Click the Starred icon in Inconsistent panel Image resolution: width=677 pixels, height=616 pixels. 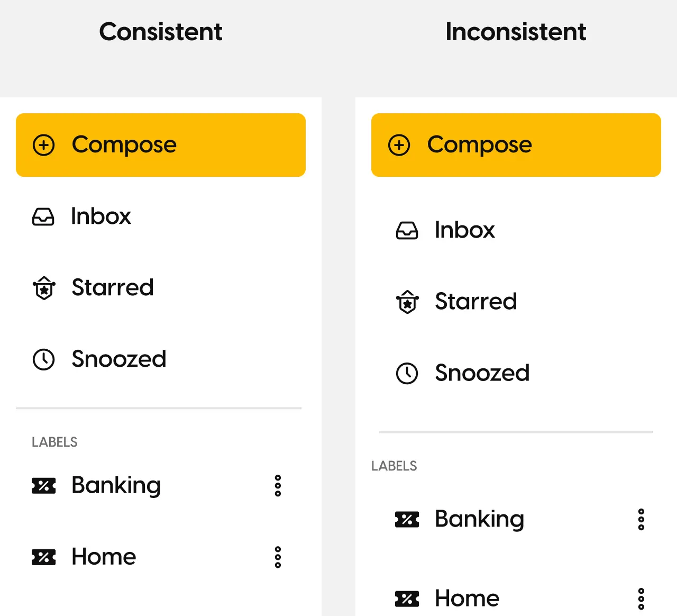[407, 302]
